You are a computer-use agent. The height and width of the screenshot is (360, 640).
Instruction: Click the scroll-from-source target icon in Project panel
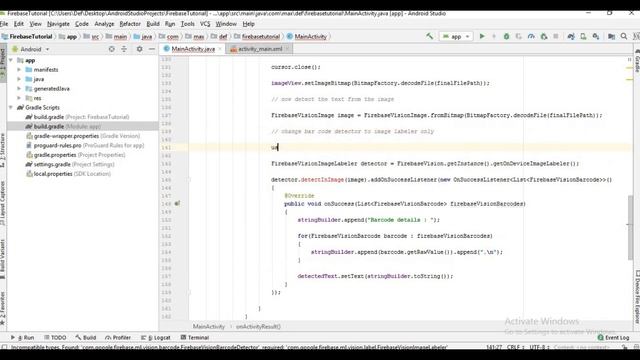coord(111,49)
